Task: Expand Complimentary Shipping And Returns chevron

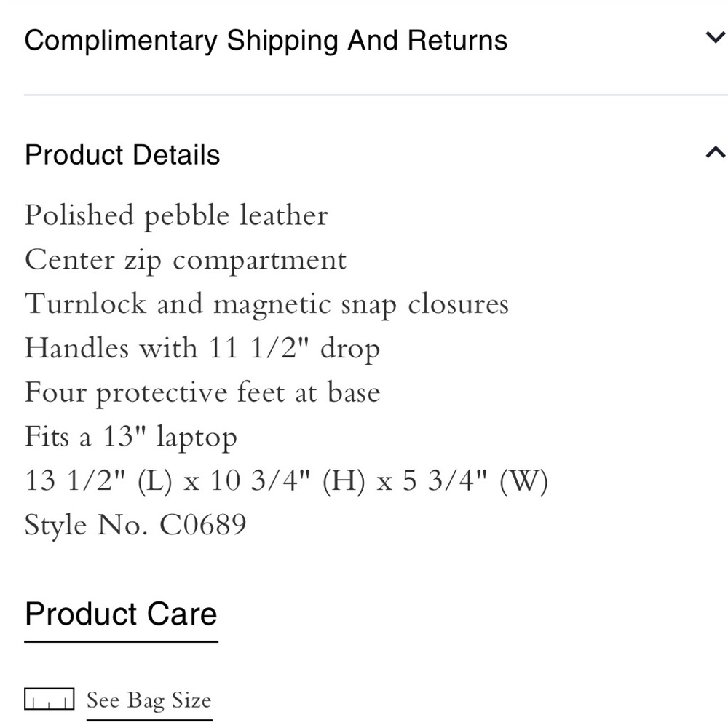Action: coord(716,37)
